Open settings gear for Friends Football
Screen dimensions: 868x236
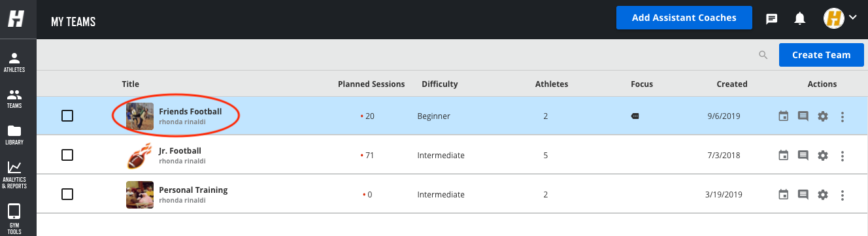(x=823, y=116)
